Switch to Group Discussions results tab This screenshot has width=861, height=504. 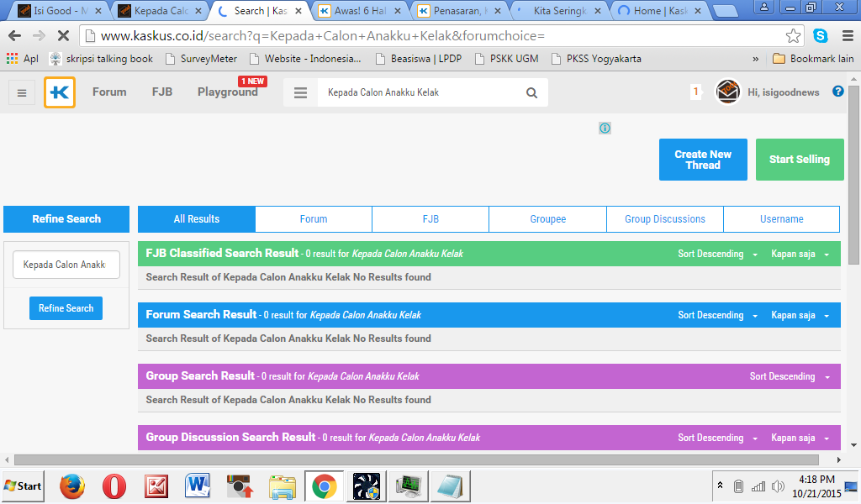[x=665, y=219]
